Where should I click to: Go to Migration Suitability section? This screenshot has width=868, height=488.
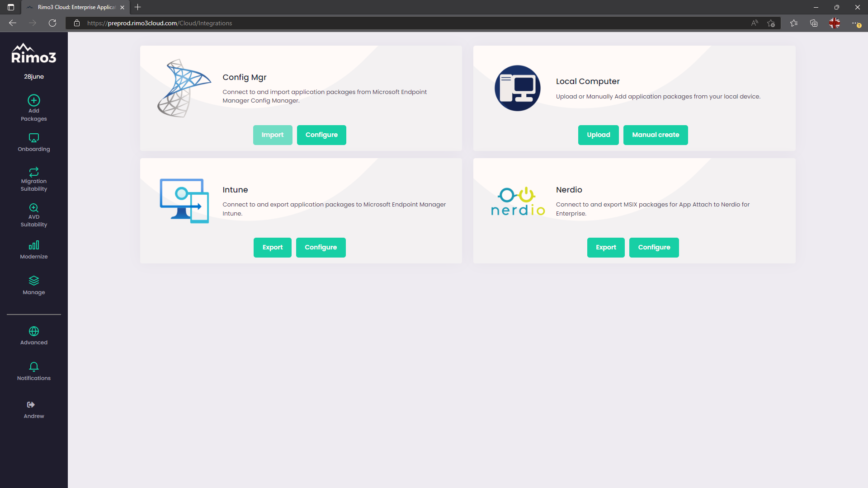pyautogui.click(x=34, y=179)
